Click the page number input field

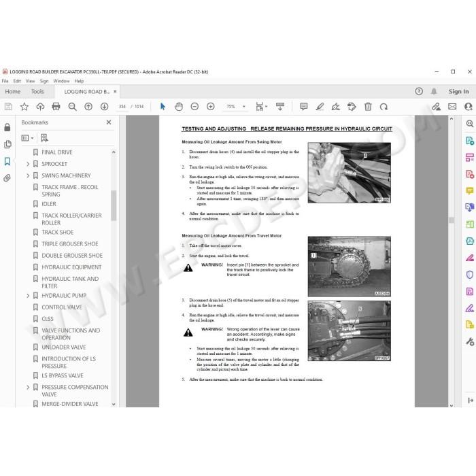[x=122, y=107]
